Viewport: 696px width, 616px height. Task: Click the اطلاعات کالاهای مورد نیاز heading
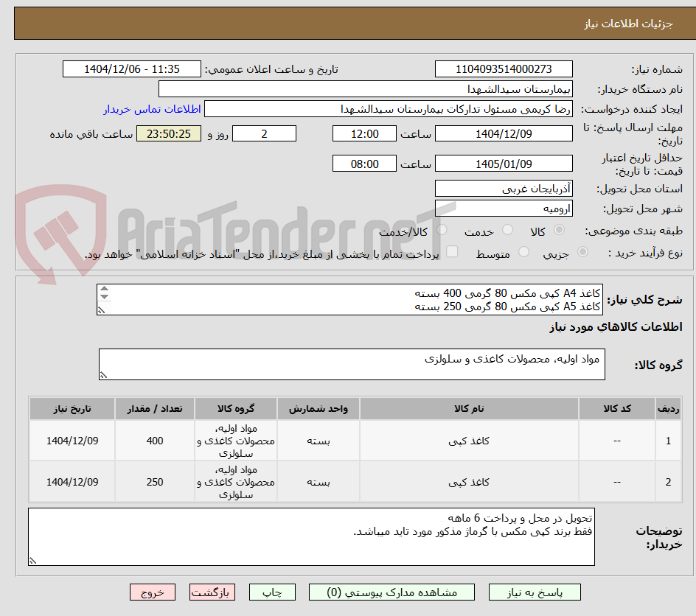click(616, 327)
